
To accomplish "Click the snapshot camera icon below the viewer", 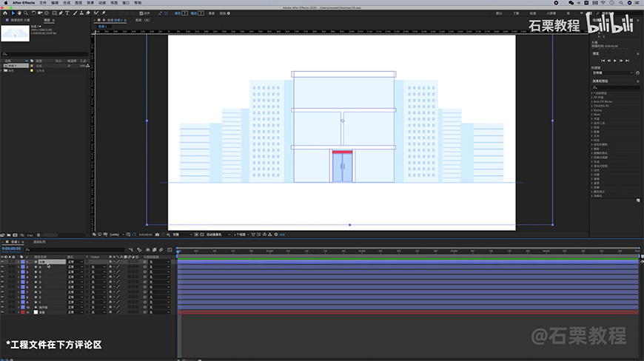I will click(x=157, y=235).
